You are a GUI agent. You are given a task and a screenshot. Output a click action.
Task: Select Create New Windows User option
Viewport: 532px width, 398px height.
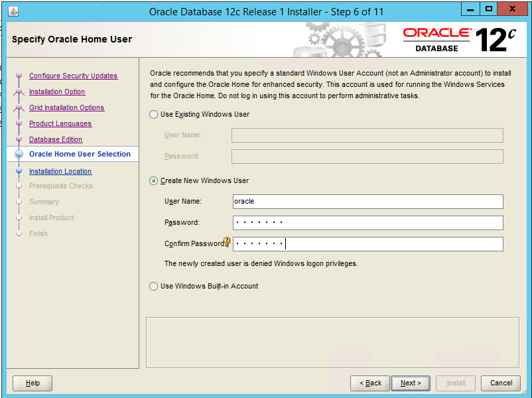[154, 181]
